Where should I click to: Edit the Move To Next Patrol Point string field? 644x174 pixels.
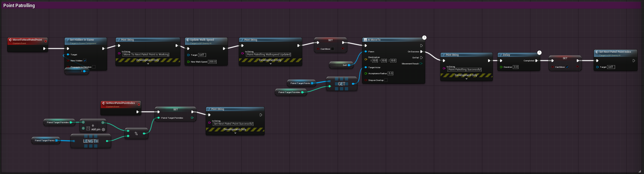[x=146, y=54]
